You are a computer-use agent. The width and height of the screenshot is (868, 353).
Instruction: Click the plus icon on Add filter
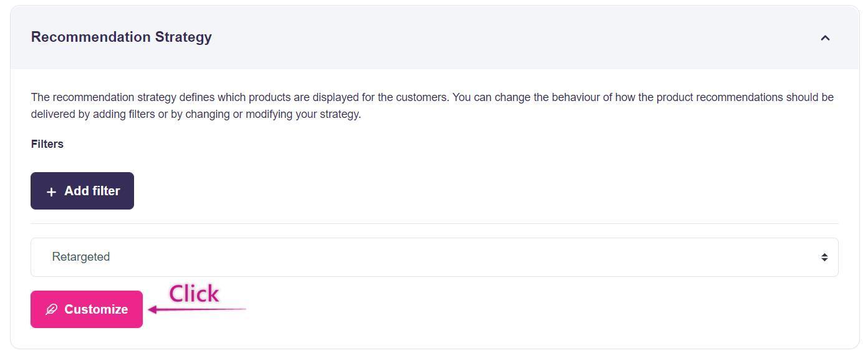click(51, 191)
